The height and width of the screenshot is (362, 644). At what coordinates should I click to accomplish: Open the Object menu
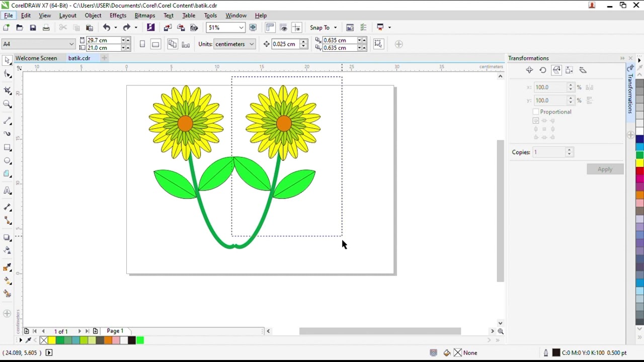(93, 16)
